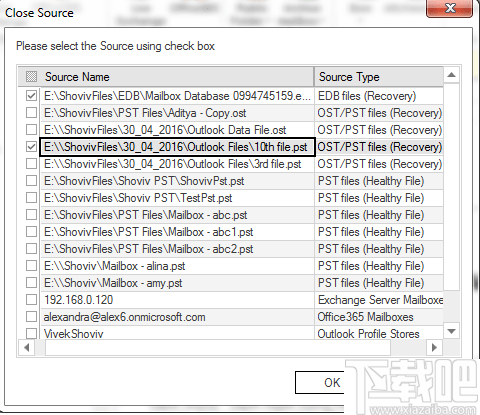Check the Mailbox - abc1.pst source
Viewport: 480px width, 415px height.
[x=31, y=232]
